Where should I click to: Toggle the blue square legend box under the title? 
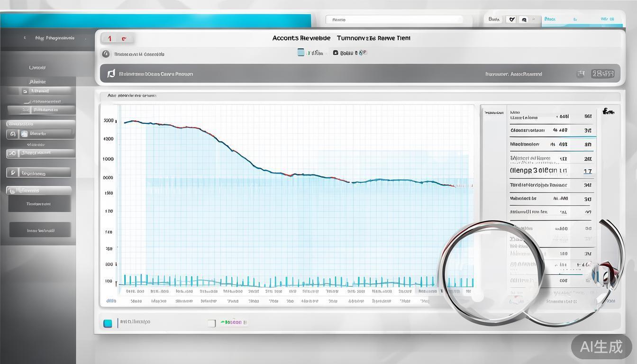pyautogui.click(x=301, y=53)
